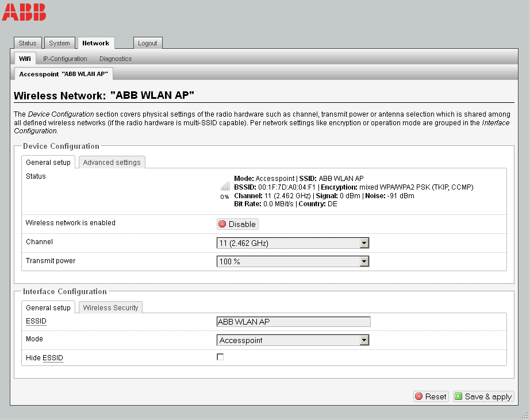Open Device Configuration General setup tab
This screenshot has width=530, height=420.
(x=48, y=163)
